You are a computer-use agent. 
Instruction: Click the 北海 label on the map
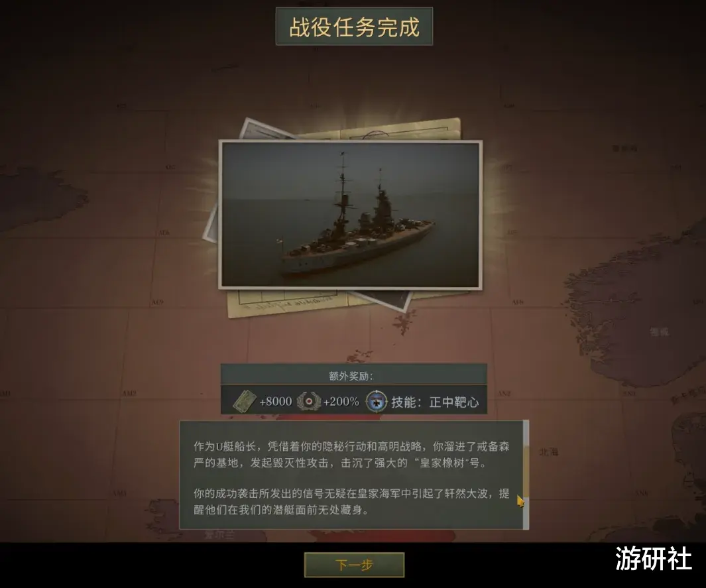548,451
